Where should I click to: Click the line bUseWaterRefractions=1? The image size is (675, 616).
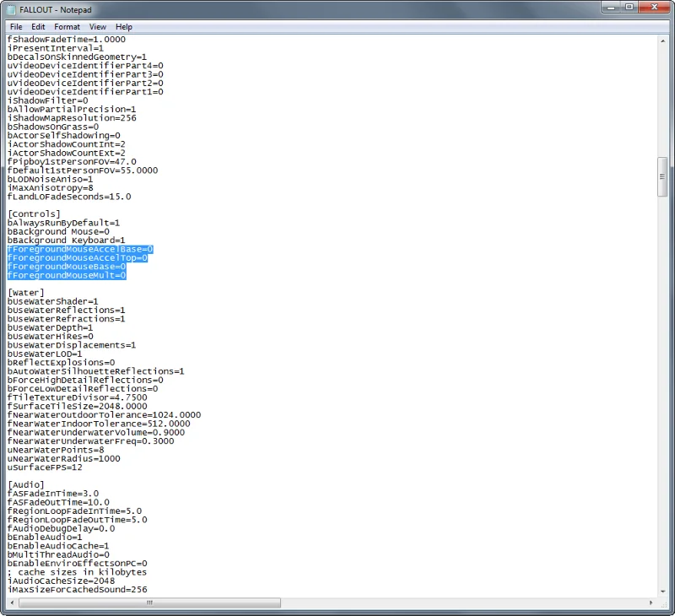(x=67, y=319)
